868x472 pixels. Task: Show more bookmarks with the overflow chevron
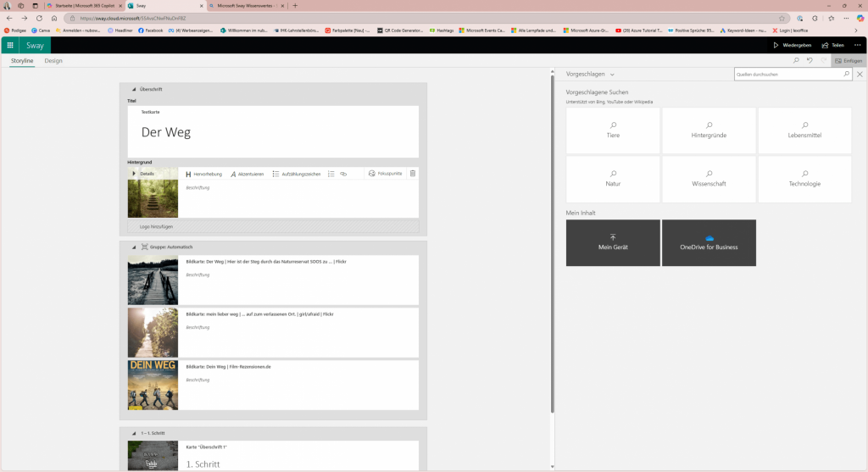[856, 31]
